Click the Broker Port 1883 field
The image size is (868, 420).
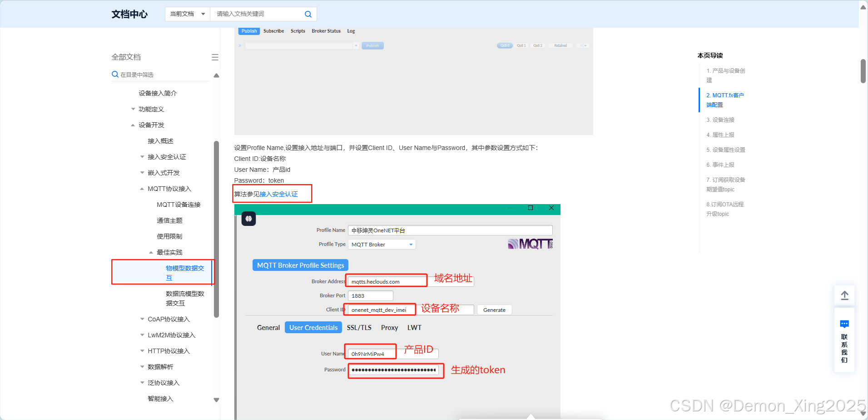tap(370, 296)
